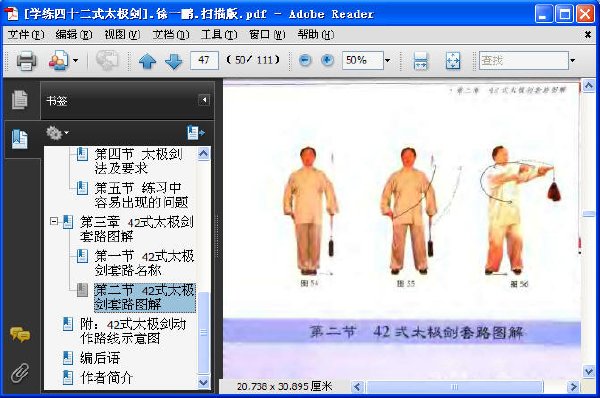Open the 窗口 menu
Viewport: 600px width, 398px height.
click(267, 35)
